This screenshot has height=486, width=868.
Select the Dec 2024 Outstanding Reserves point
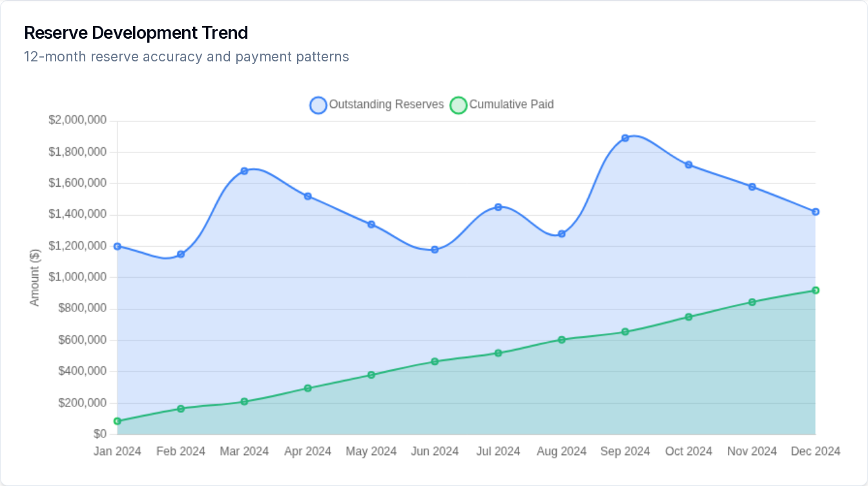(x=815, y=212)
